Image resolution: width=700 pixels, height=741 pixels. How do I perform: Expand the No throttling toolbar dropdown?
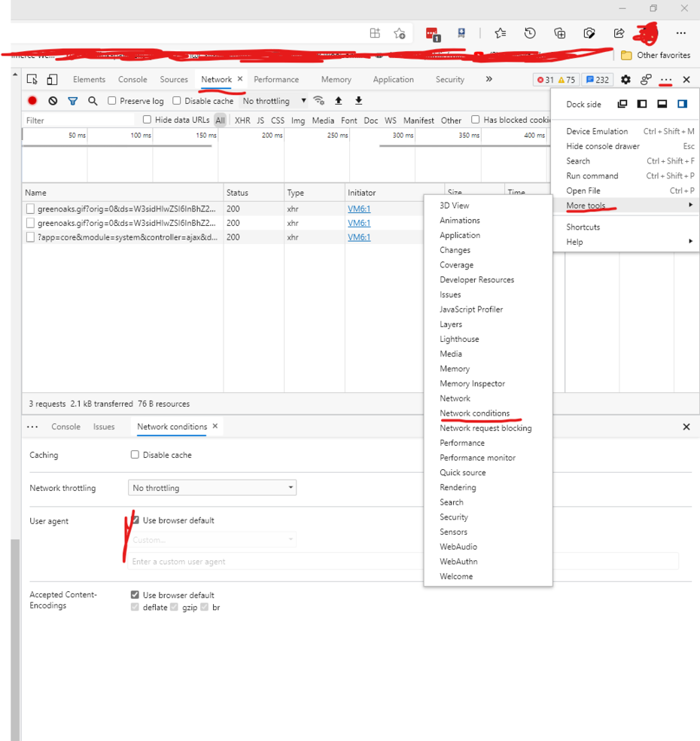pos(274,101)
